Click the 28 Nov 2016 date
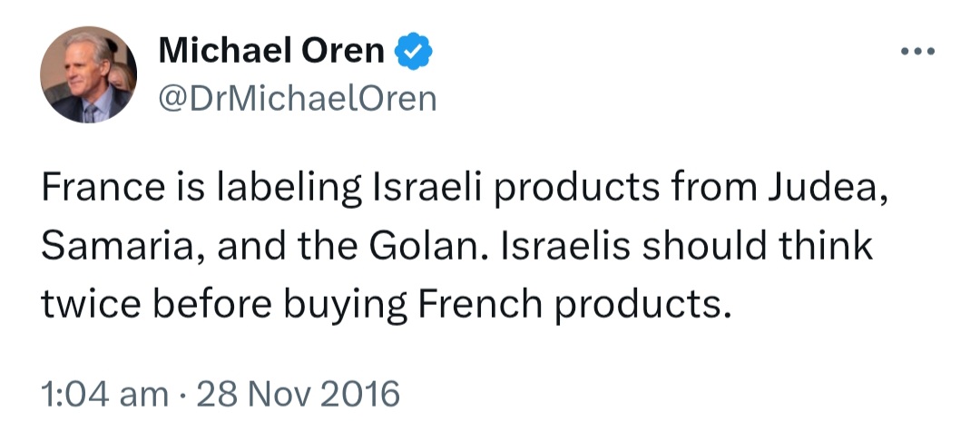The image size is (980, 441). click(299, 395)
